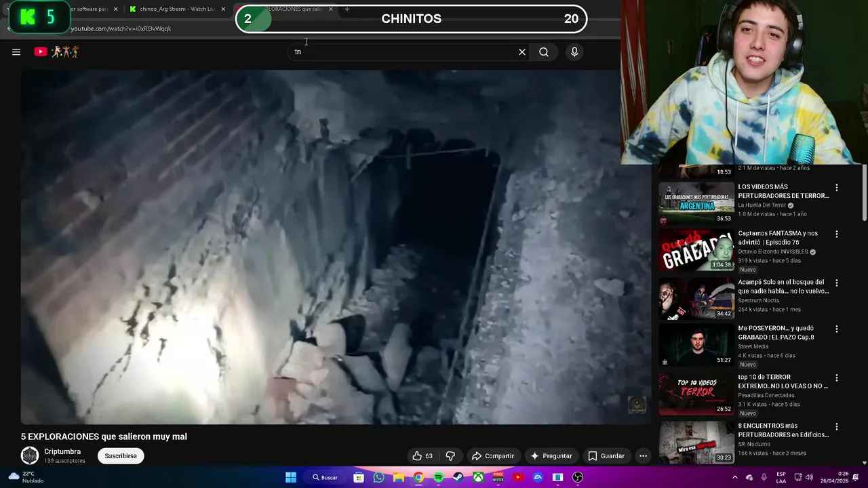This screenshot has height=488, width=868.
Task: Open options for 'LOS VIDEOS MÁS PERTURBADORES' video
Action: 836,188
